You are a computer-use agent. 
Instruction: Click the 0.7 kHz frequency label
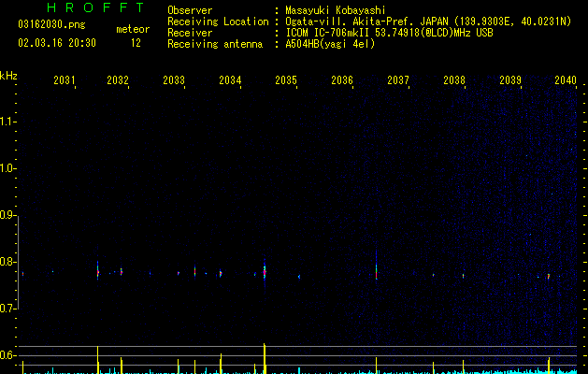[x=7, y=309]
